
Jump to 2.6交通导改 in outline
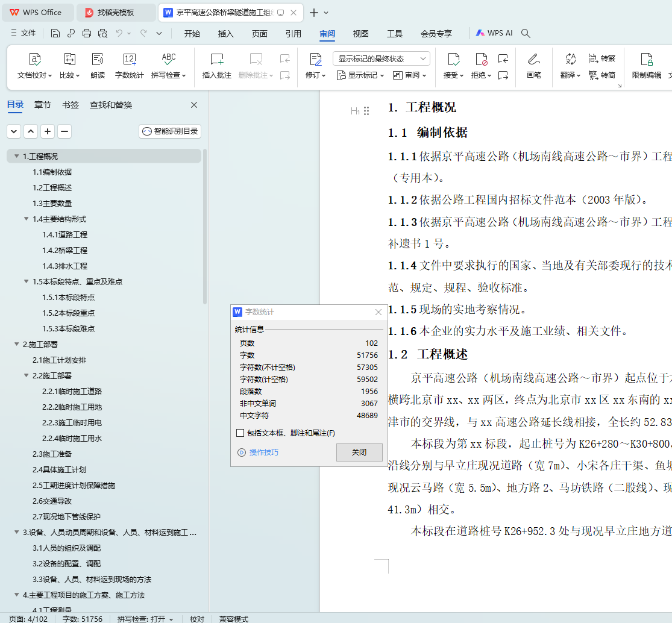coord(52,501)
